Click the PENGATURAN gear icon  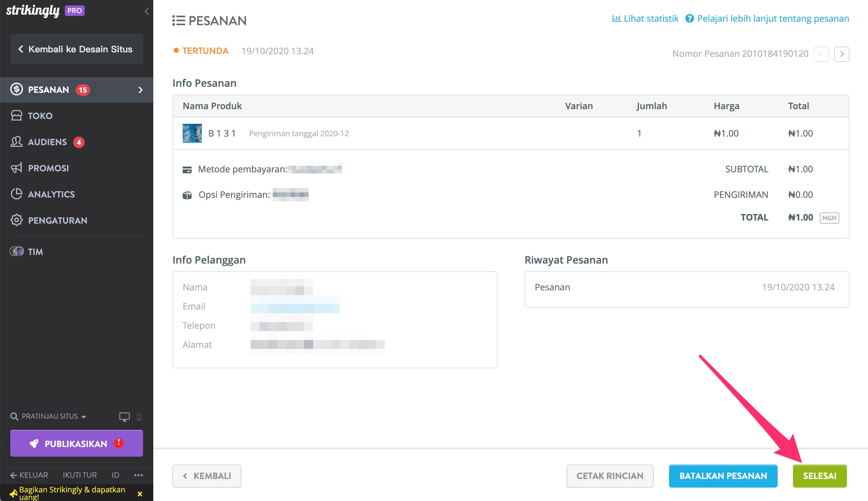tap(17, 220)
